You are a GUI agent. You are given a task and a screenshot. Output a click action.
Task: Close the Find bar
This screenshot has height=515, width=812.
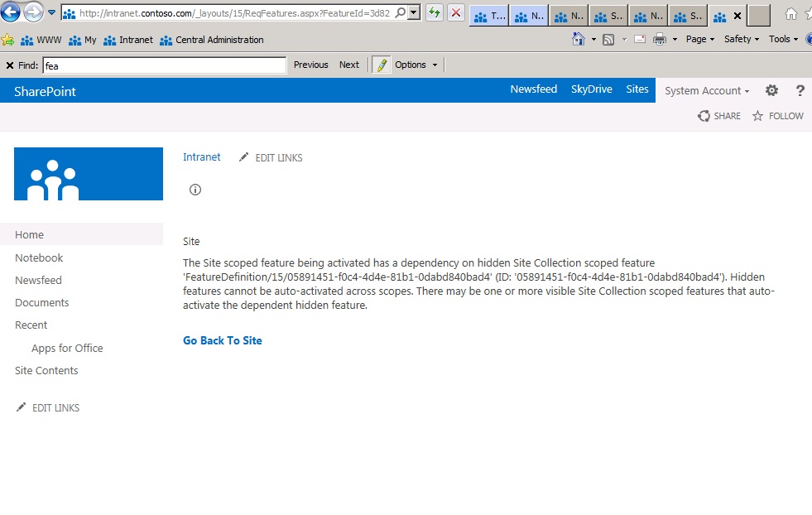[x=10, y=65]
